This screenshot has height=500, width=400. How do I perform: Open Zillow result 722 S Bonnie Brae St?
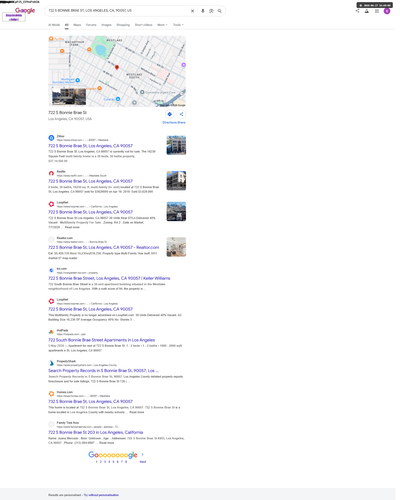point(90,146)
